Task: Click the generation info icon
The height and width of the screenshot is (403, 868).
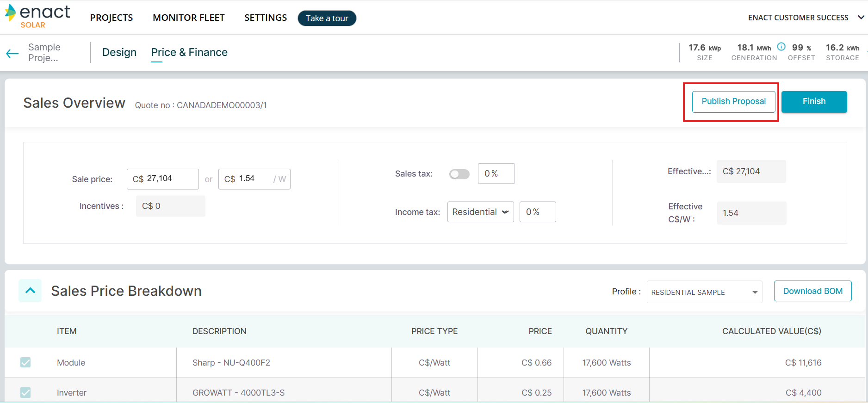Action: click(x=781, y=47)
